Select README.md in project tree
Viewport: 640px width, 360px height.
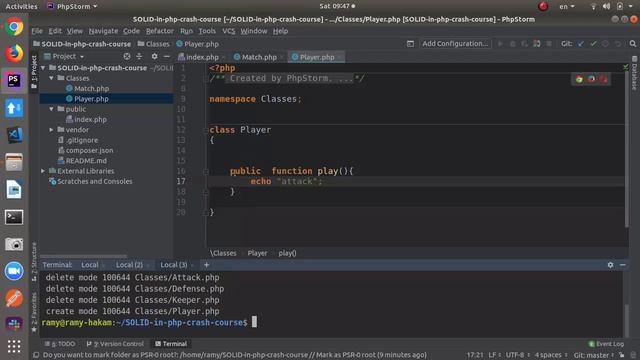[x=86, y=161]
